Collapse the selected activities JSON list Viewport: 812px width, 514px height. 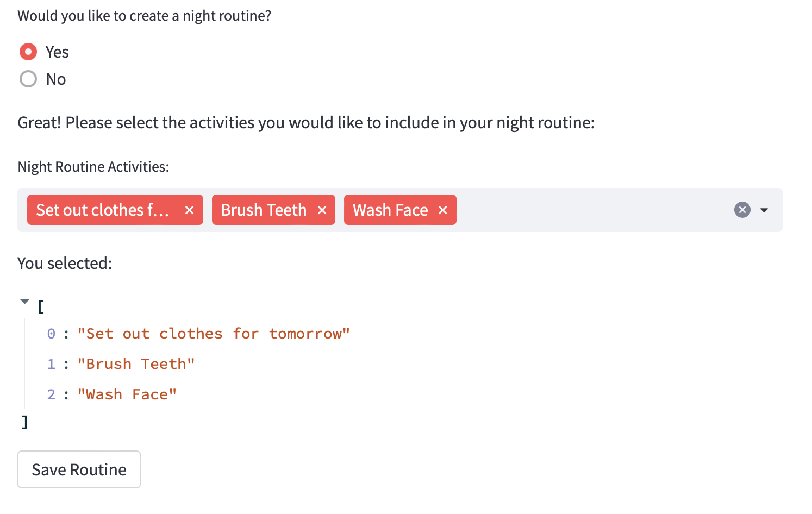click(x=24, y=301)
